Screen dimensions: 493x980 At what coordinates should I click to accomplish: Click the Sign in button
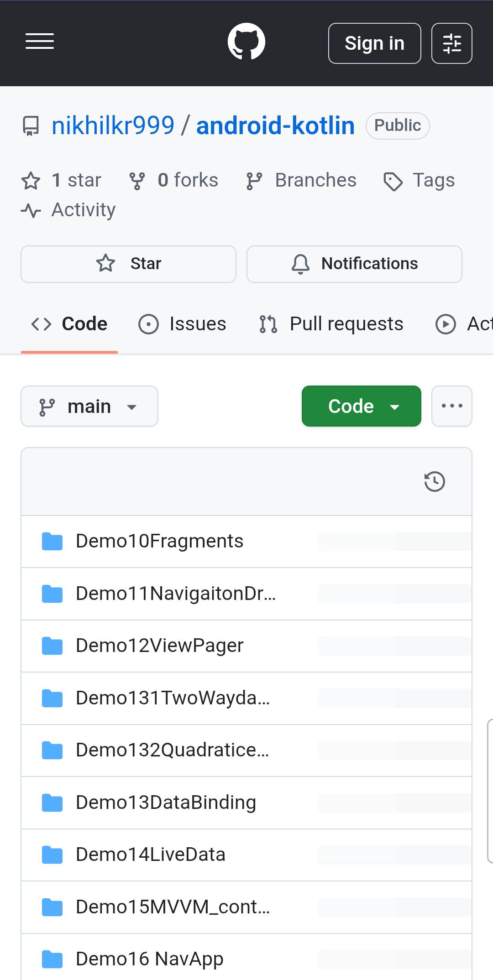(374, 43)
